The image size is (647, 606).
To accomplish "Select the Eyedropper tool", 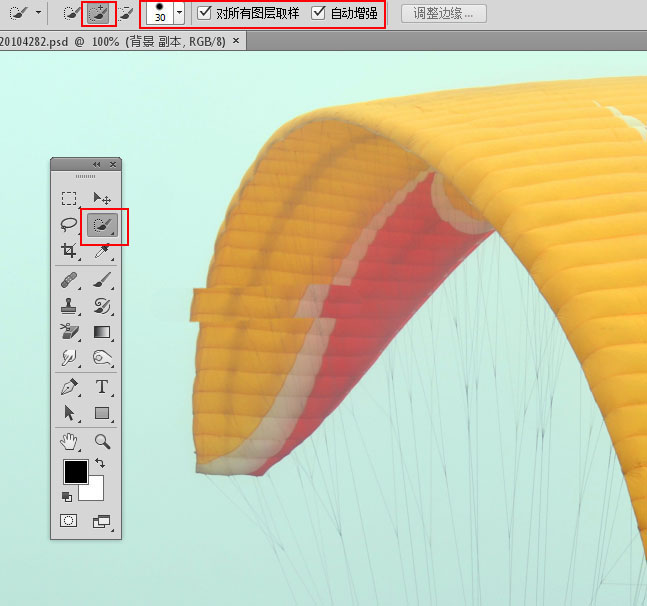I will [102, 251].
